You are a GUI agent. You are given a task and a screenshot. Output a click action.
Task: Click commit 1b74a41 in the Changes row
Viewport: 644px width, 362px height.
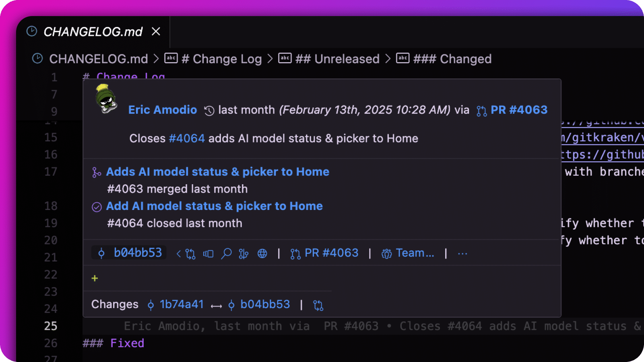click(182, 304)
